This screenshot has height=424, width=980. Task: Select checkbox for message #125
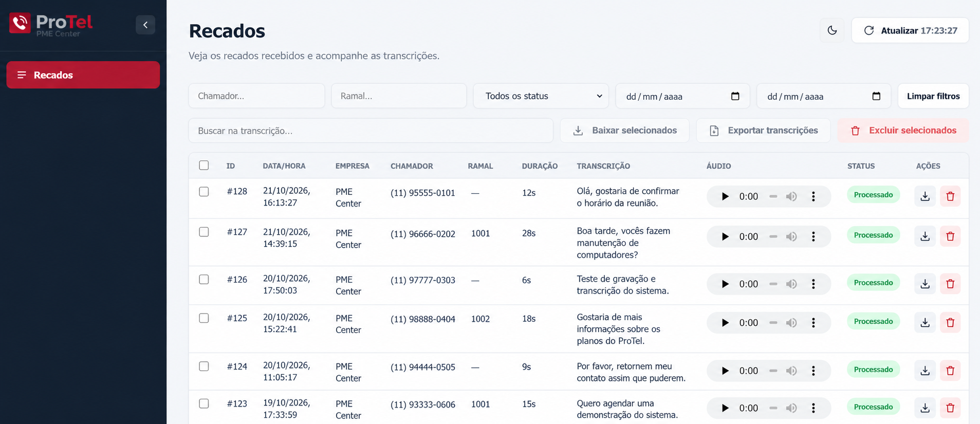point(204,318)
